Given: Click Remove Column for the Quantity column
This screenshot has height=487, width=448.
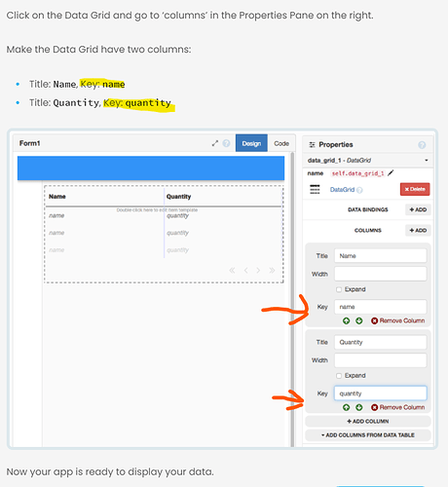Looking at the screenshot, I should (x=398, y=407).
